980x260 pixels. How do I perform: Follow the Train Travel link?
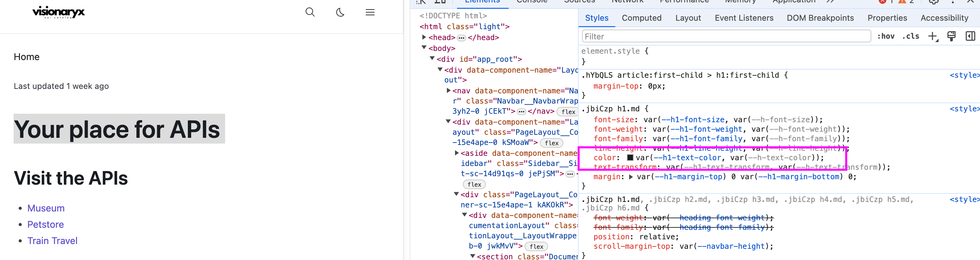tap(52, 241)
